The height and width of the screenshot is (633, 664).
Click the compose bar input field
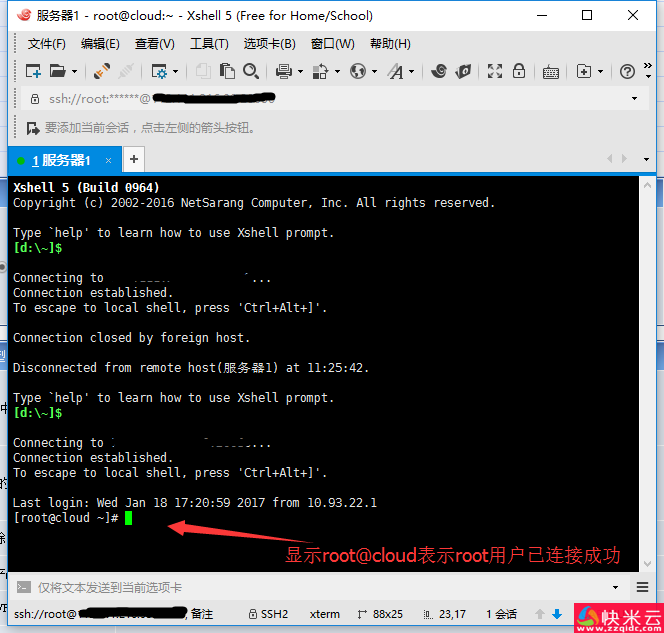tap(322, 587)
